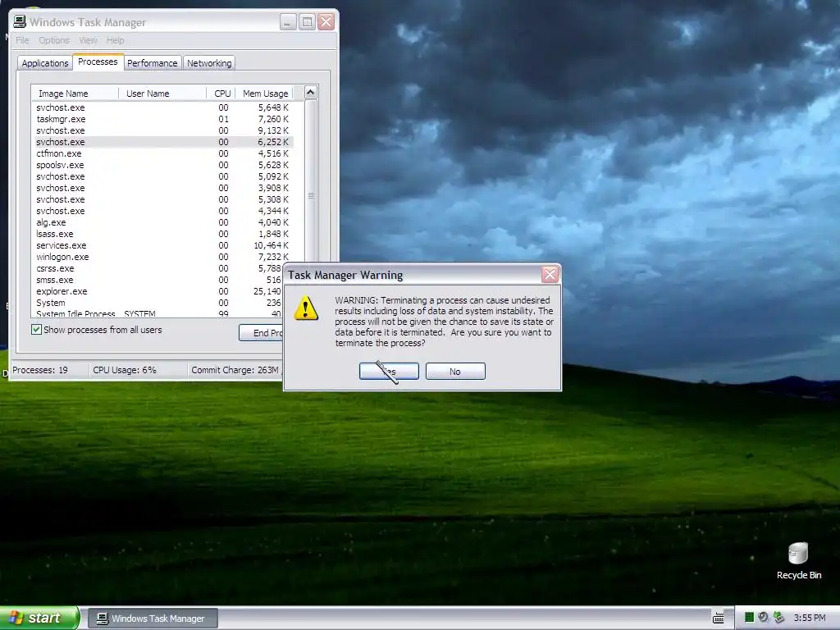This screenshot has height=630, width=840.
Task: Sort by the Mem Usage column
Action: 265,94
